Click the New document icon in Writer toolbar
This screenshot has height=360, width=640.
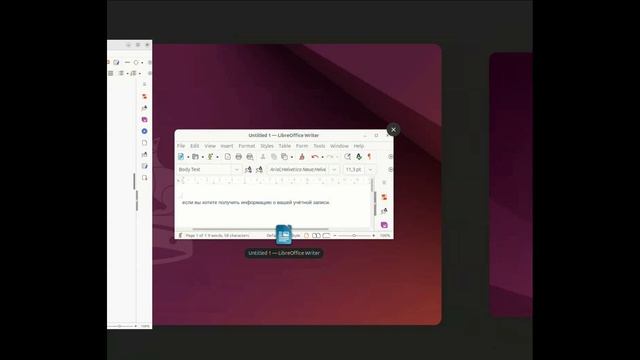[x=181, y=157]
